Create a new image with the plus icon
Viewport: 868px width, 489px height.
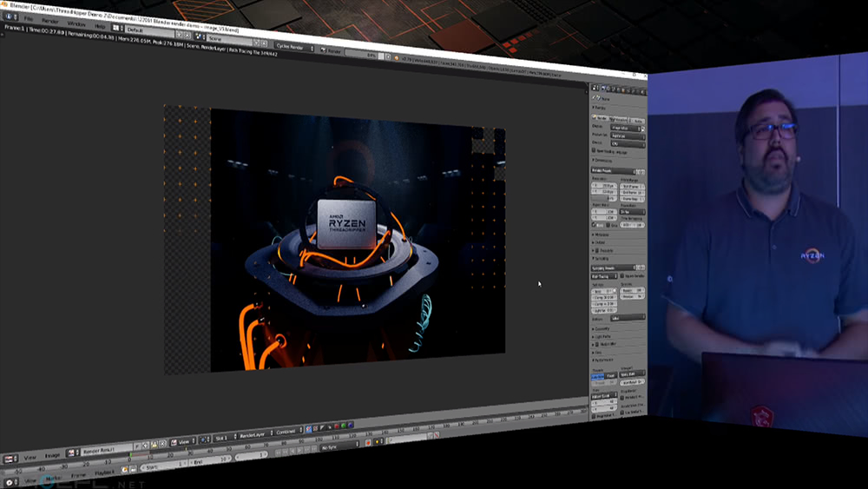145,446
